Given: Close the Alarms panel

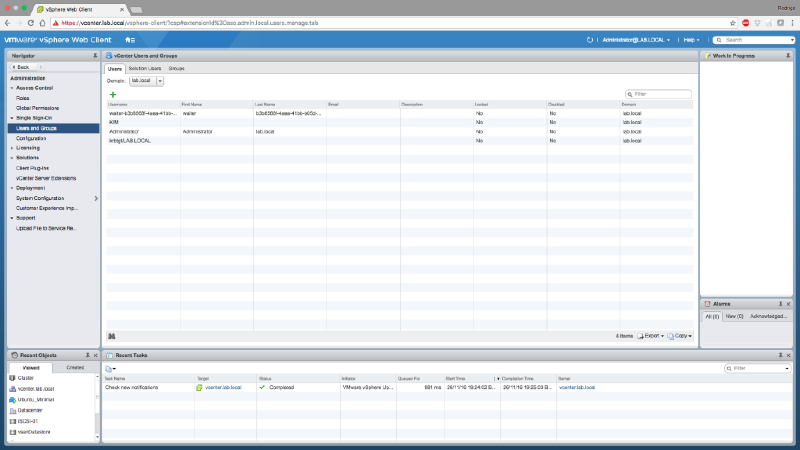Looking at the screenshot, I should (789, 303).
